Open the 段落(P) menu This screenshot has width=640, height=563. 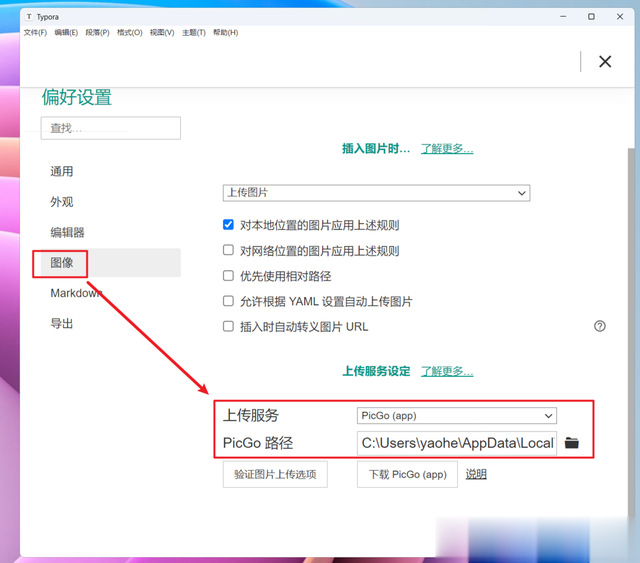pos(97,33)
